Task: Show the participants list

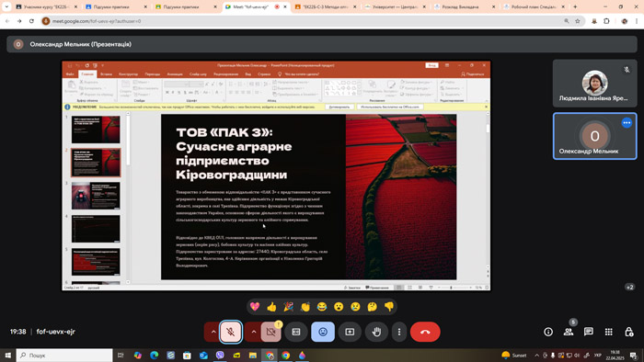Action: 569,332
